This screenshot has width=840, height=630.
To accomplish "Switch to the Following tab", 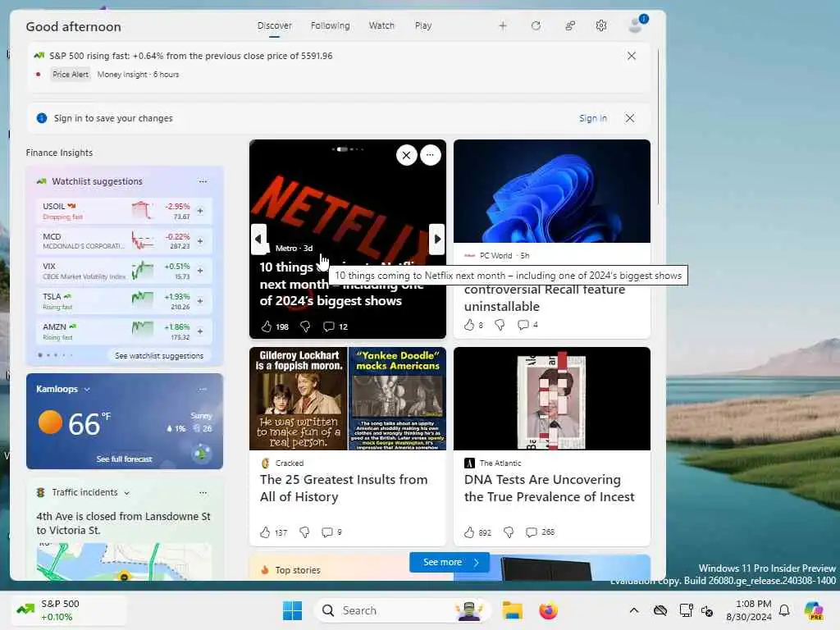I will point(330,25).
